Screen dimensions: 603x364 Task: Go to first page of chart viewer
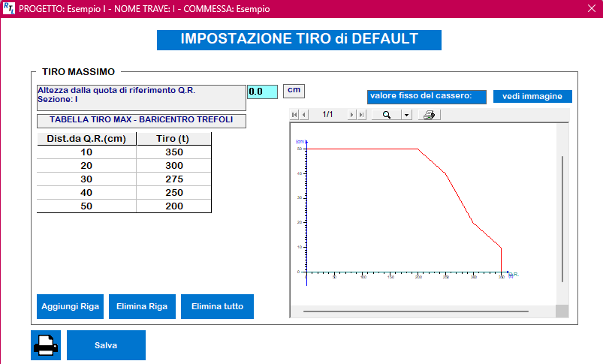[x=295, y=115]
